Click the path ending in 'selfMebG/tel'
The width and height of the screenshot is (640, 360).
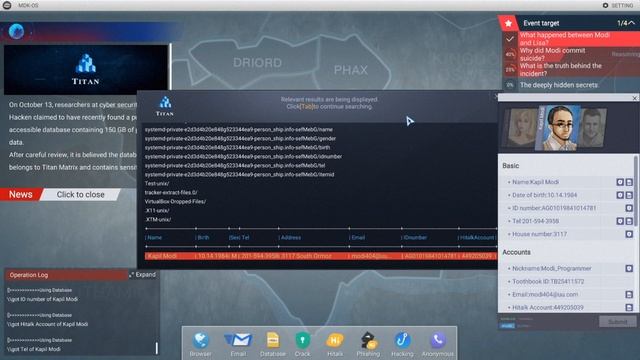pyautogui.click(x=235, y=166)
